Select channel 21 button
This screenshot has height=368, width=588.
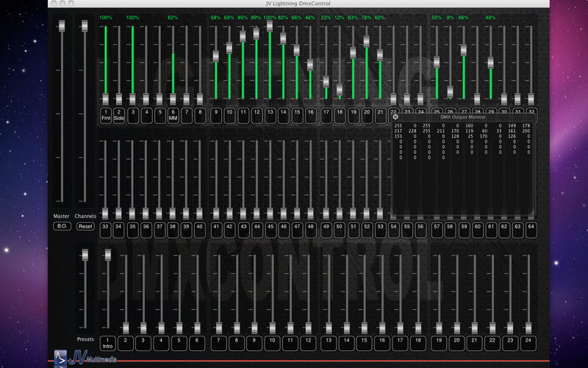coord(380,116)
